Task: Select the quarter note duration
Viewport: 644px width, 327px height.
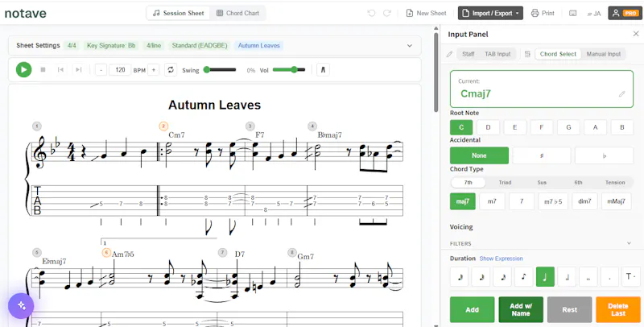Action: tap(545, 277)
